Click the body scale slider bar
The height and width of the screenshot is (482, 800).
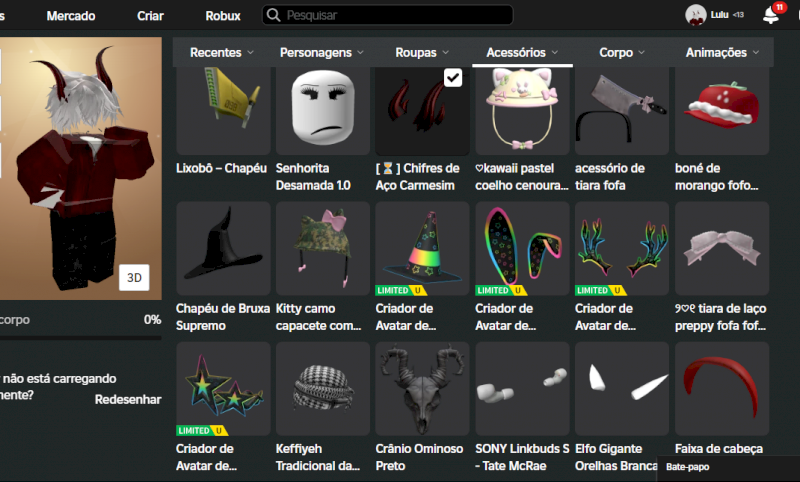(x=81, y=338)
